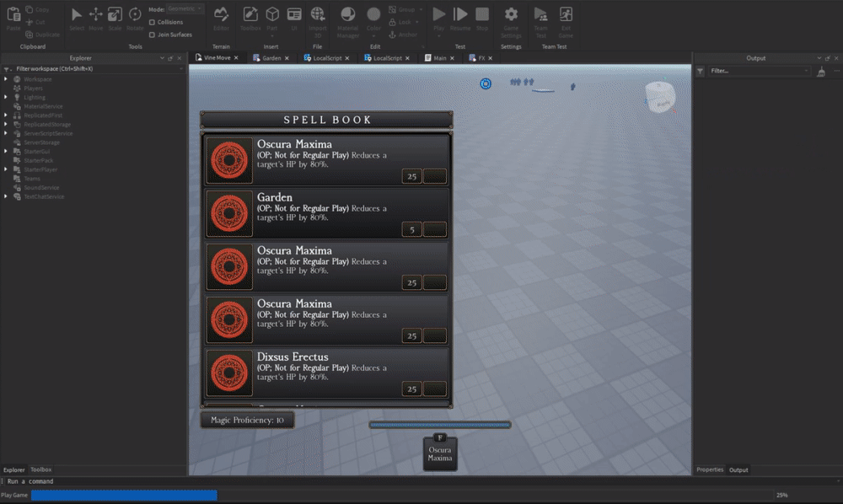Switch to the FX script tab
This screenshot has height=504, width=843.
[481, 58]
